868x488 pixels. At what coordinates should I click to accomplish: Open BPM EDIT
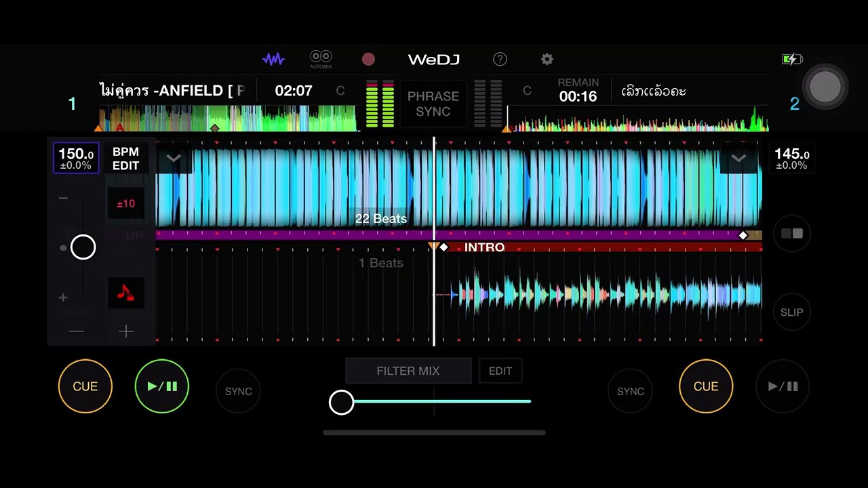coord(125,159)
